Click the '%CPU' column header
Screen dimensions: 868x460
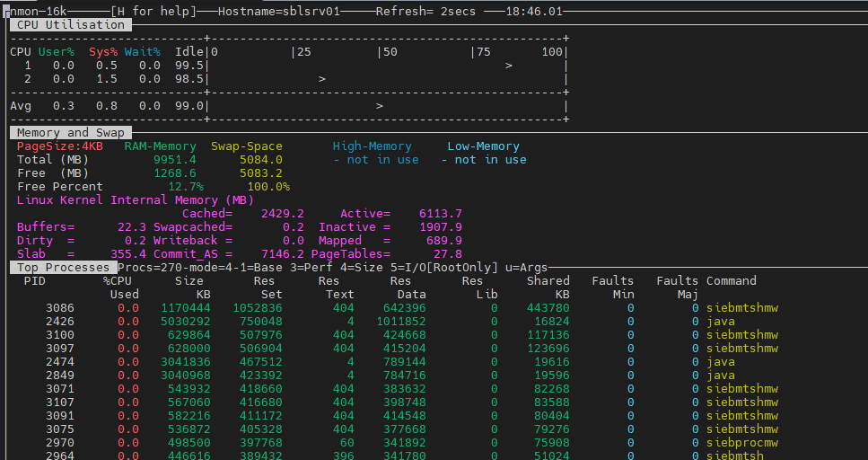118,281
